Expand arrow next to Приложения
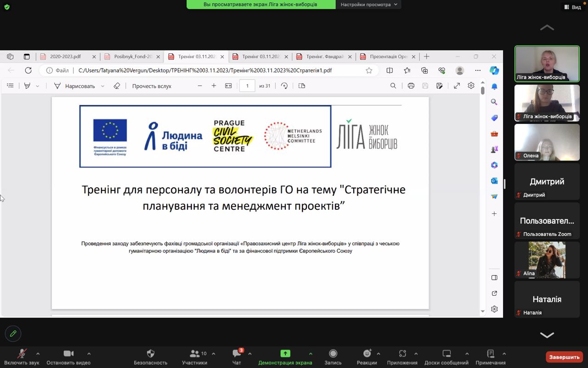Viewport: 588px width, 368px height. 416,354
